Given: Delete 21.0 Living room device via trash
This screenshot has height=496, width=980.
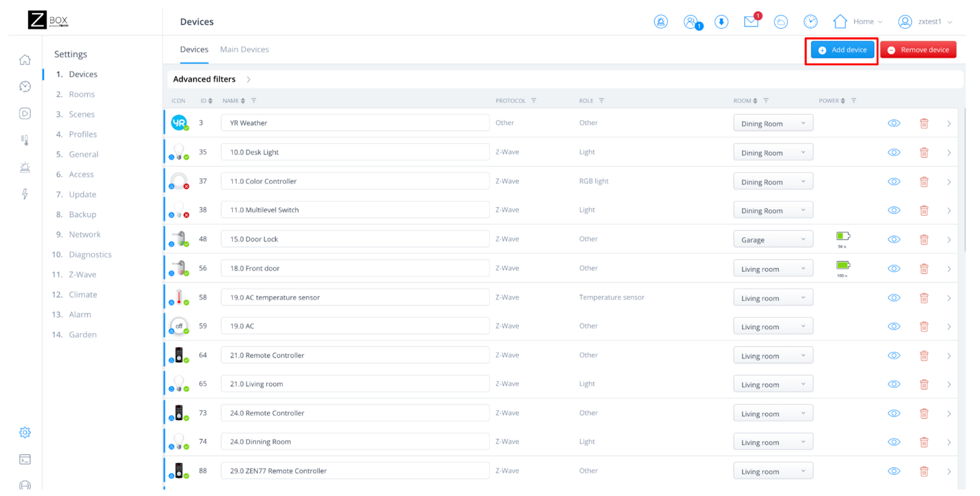Looking at the screenshot, I should pyautogui.click(x=924, y=384).
